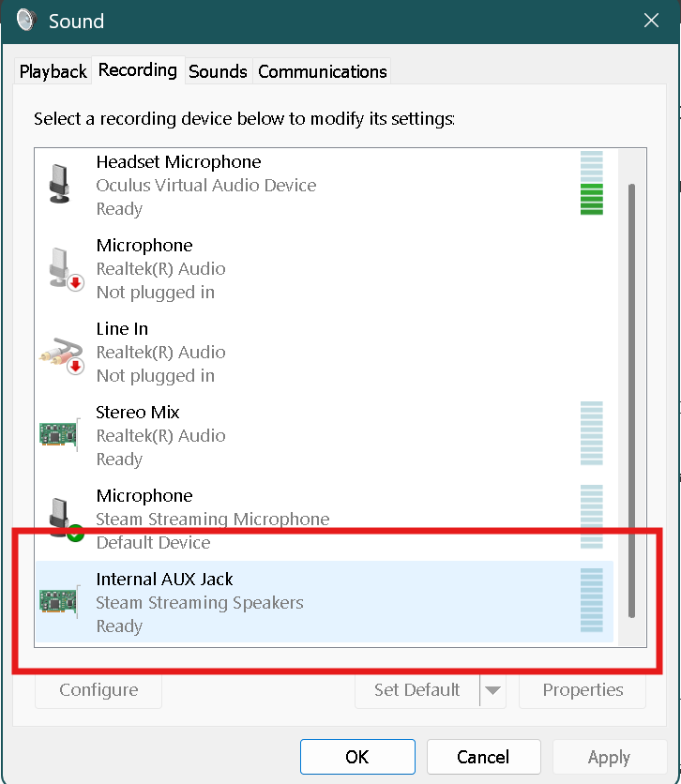Click the Configure button
Image resolution: width=681 pixels, height=784 pixels.
[x=98, y=691]
